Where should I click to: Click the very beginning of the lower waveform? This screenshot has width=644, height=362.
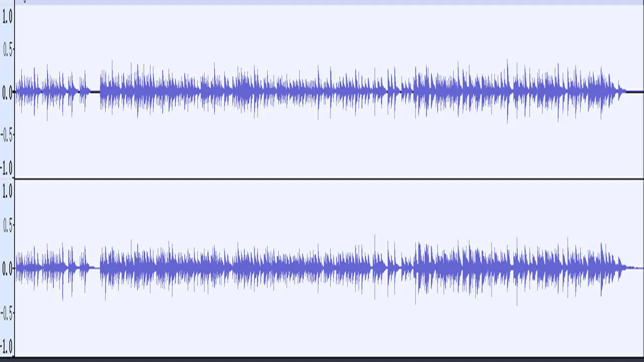(17, 268)
